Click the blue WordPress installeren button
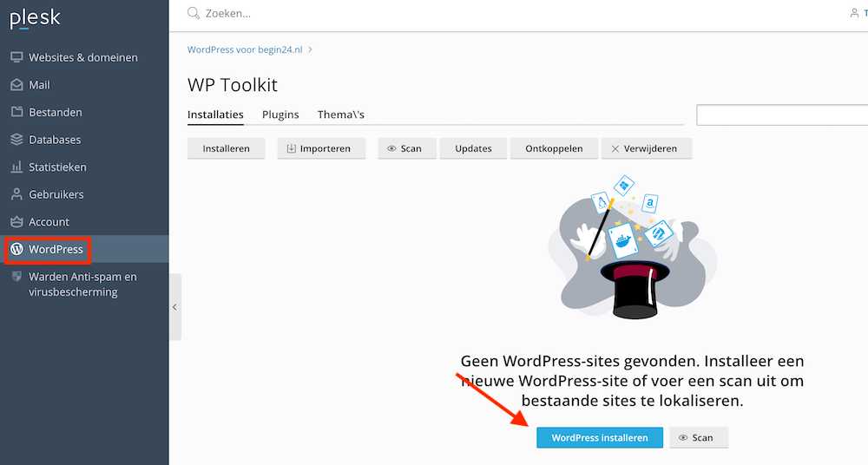Screen dimensions: 868x465 click(x=600, y=437)
